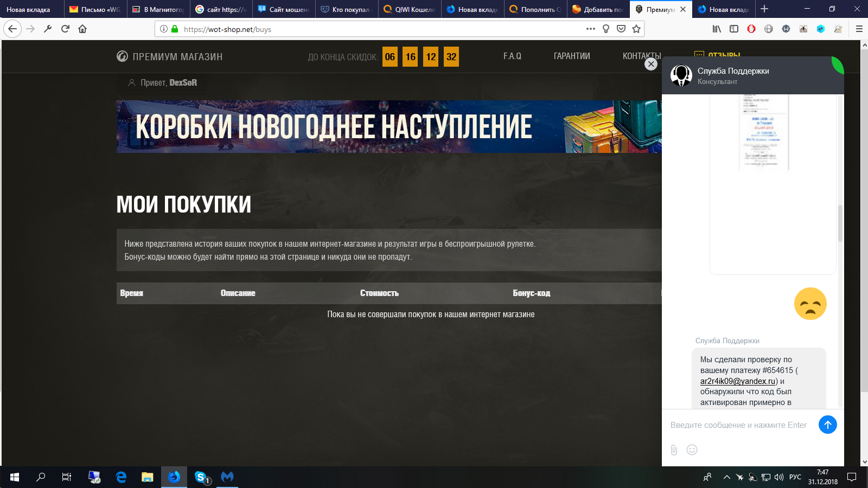Toggle the browser sidebar view
This screenshot has height=488, width=868.
[x=734, y=29]
